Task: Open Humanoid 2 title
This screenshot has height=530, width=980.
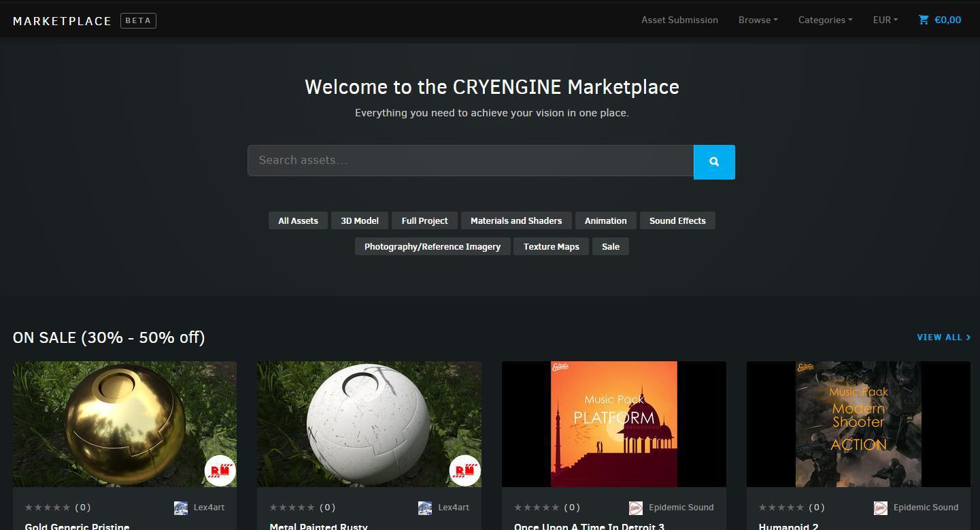Action: click(x=788, y=526)
